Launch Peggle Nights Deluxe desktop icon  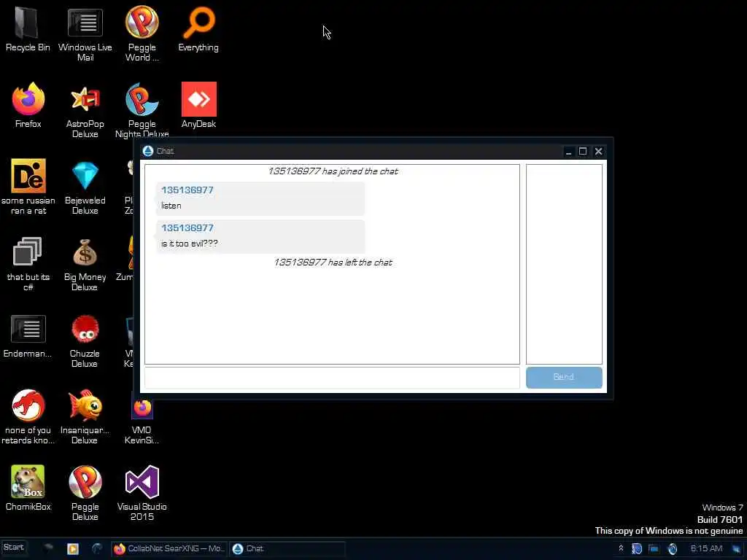[142, 111]
